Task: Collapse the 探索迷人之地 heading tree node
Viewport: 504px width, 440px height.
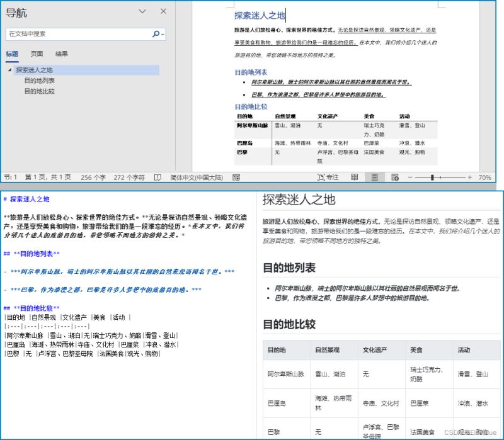Action: [x=9, y=70]
